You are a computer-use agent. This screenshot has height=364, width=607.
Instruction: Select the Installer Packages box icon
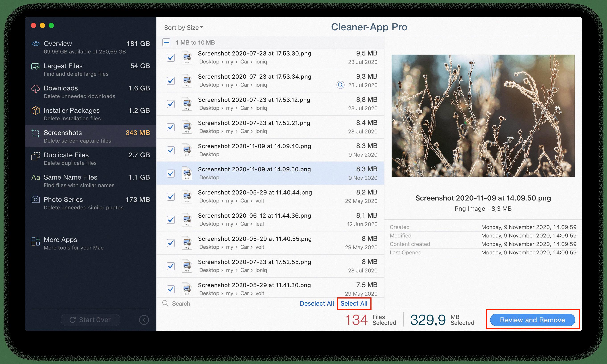coord(36,111)
